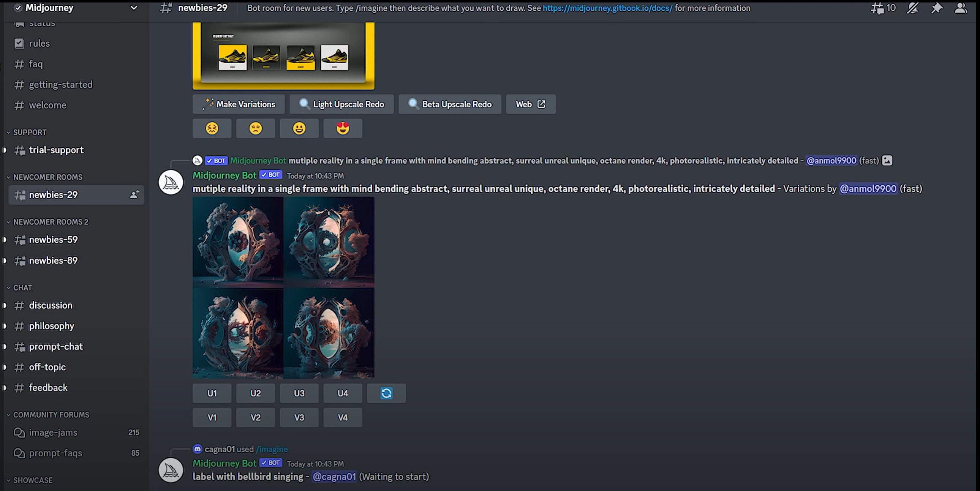Upscale first image with U1
The width and height of the screenshot is (980, 491).
click(x=212, y=393)
